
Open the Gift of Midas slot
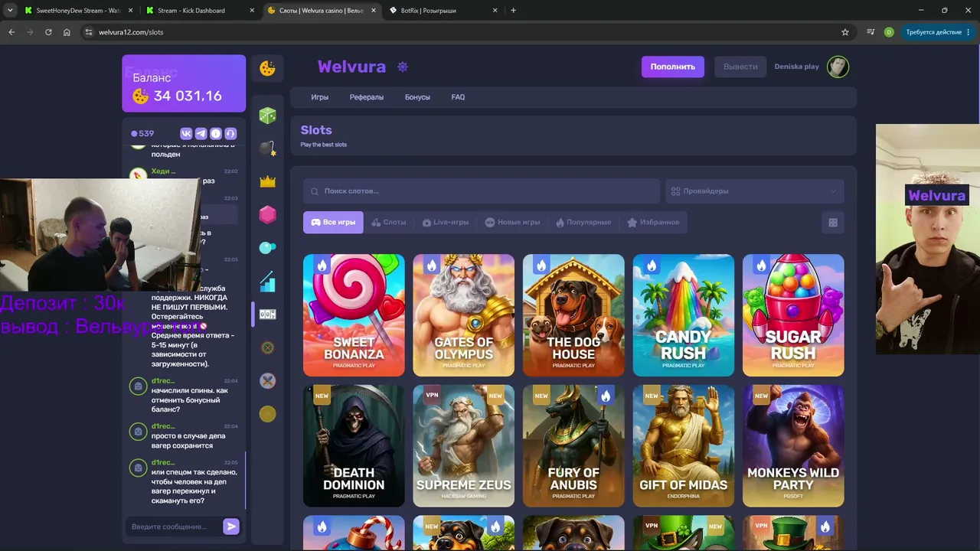[x=683, y=445]
